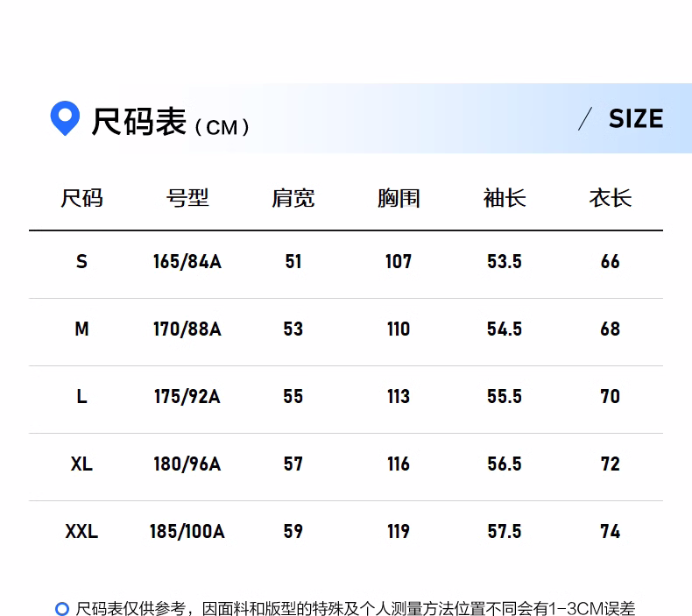This screenshot has height=616, width=692.
Task: Click the XXL size row label
Action: (x=81, y=531)
